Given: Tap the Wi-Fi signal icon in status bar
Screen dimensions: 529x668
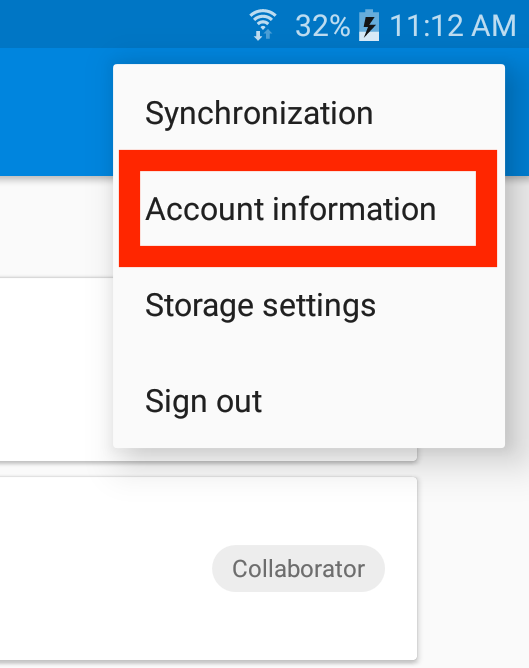Looking at the screenshot, I should (263, 25).
